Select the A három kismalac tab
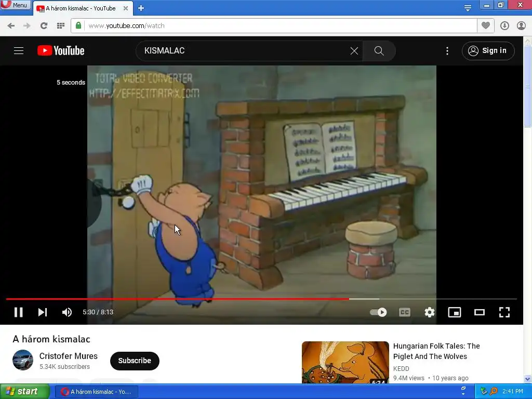The width and height of the screenshot is (532, 399). 81,8
